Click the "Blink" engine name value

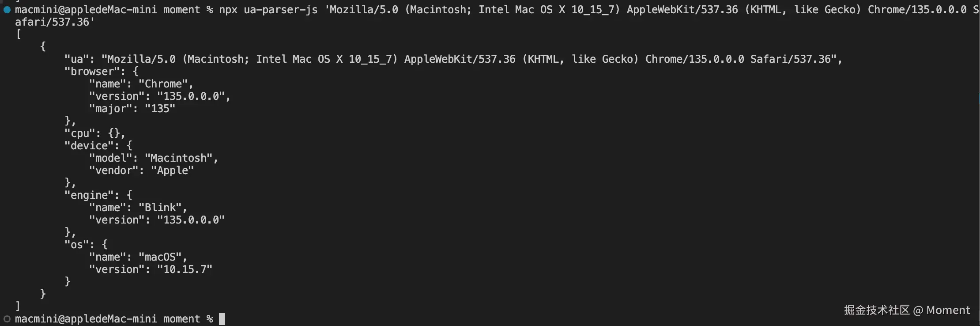(160, 207)
